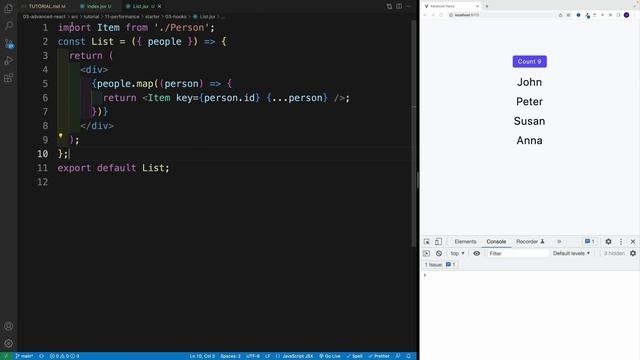Open the top JavaScript context dropdown
Image resolution: width=640 pixels, height=360 pixels.
[457, 253]
